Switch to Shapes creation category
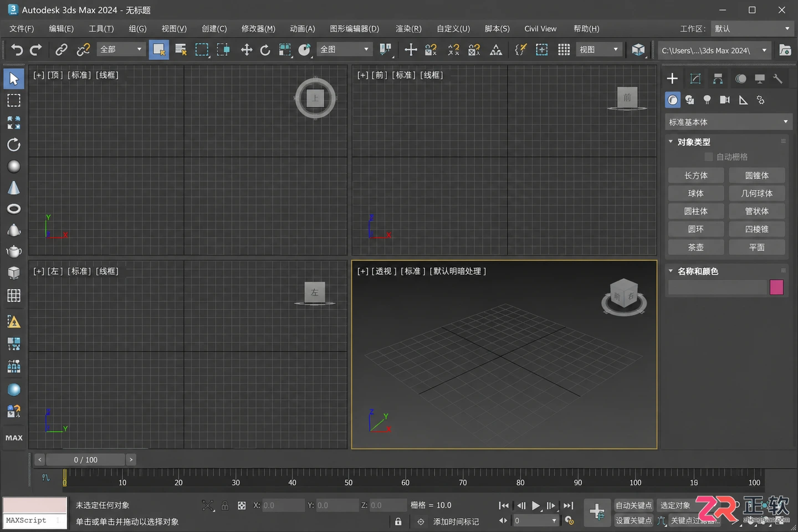Viewport: 798px width, 532px height. coord(689,100)
